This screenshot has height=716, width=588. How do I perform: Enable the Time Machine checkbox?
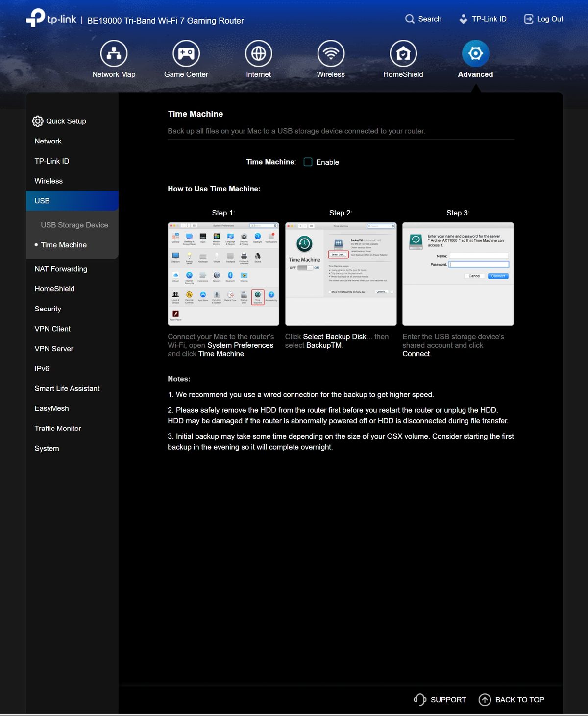[308, 162]
